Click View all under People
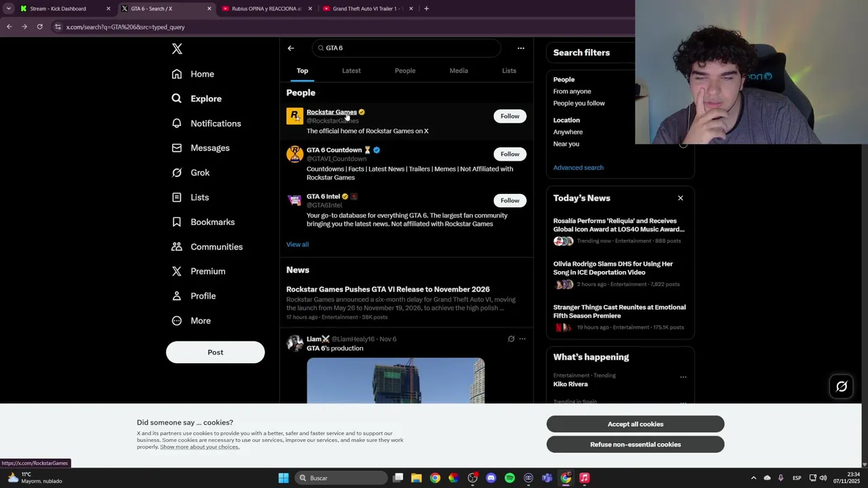Image resolution: width=868 pixels, height=488 pixels. [x=297, y=245]
